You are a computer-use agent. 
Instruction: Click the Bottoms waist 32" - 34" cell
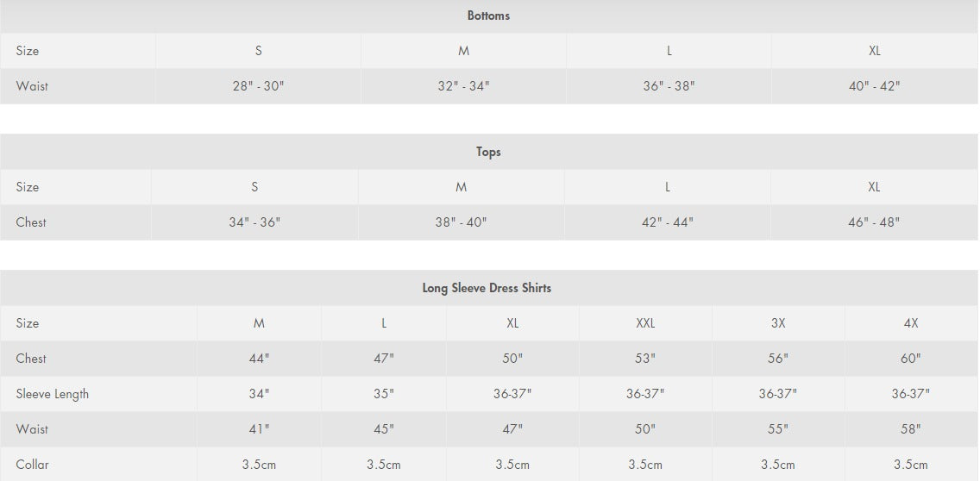[x=463, y=86]
